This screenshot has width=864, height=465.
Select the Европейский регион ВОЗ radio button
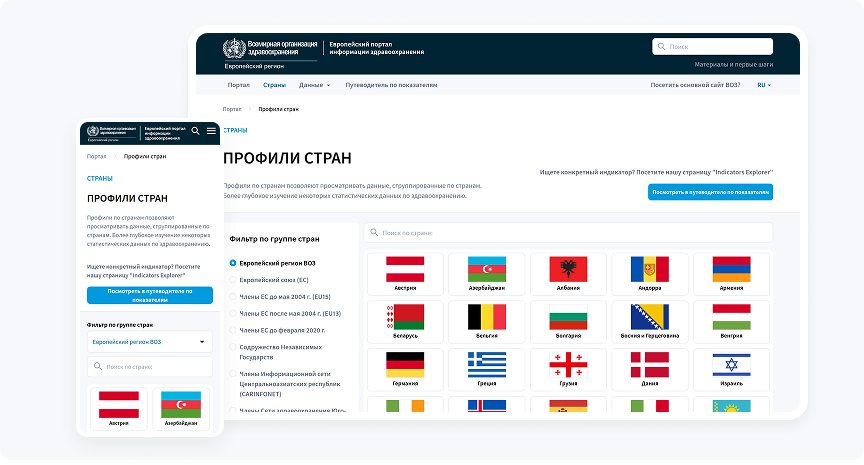point(233,262)
